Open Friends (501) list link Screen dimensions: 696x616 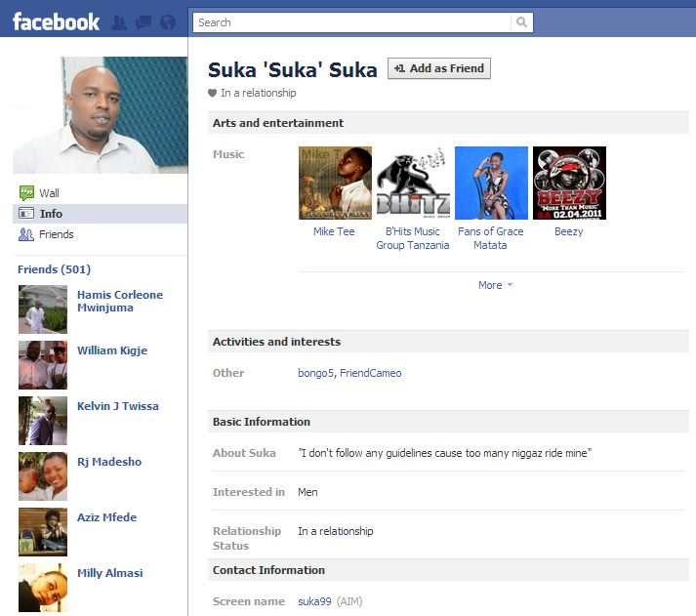click(54, 269)
